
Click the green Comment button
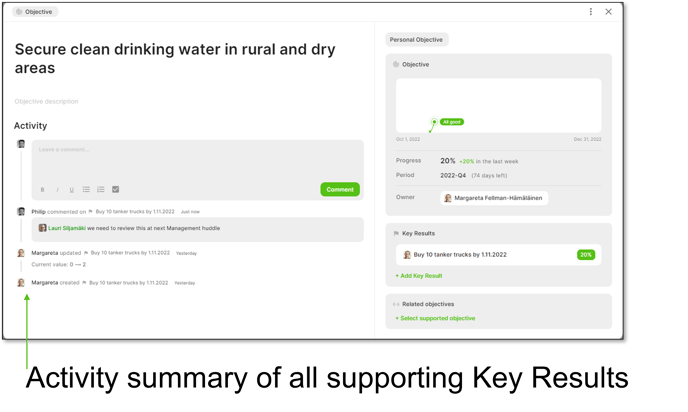point(340,190)
